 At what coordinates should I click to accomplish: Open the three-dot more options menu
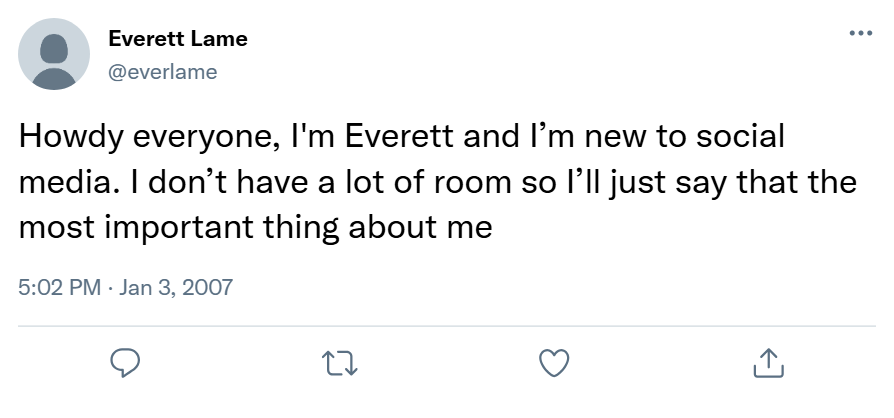click(859, 33)
